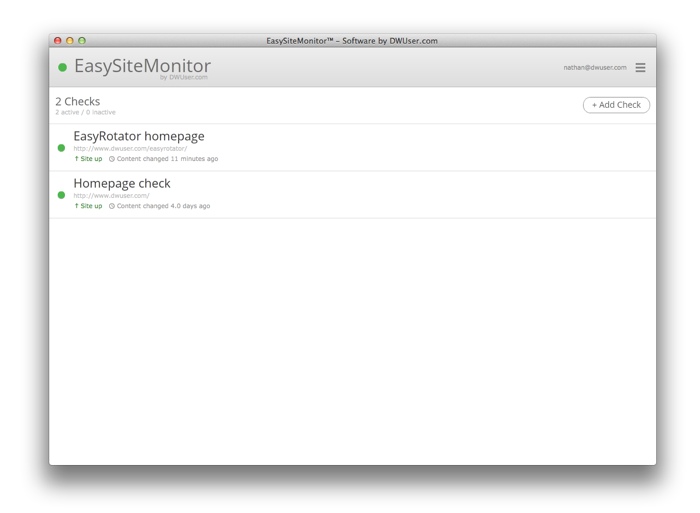Follow the dwuser.com/easyrotator/ URL link
Screen dimensions: 700x513
coord(130,148)
